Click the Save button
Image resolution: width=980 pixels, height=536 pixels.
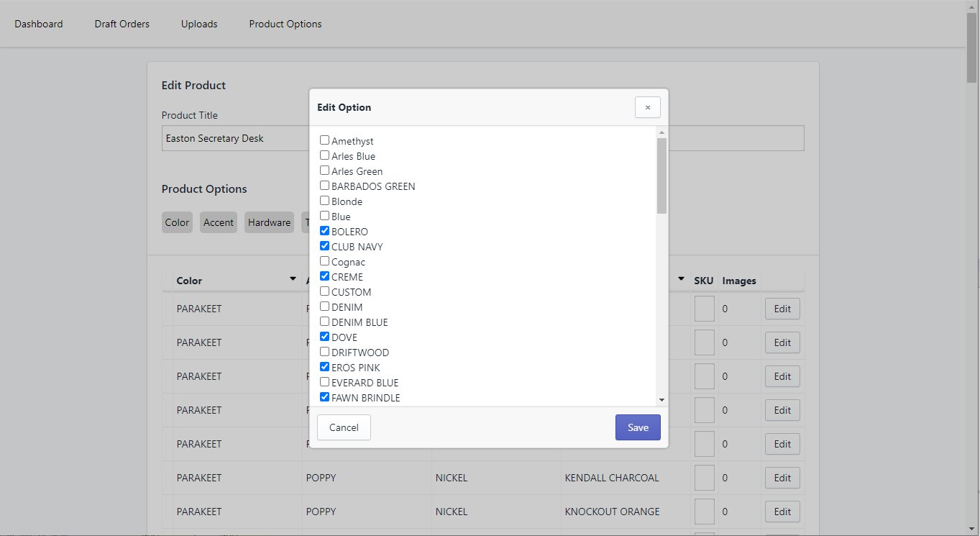[x=637, y=427]
